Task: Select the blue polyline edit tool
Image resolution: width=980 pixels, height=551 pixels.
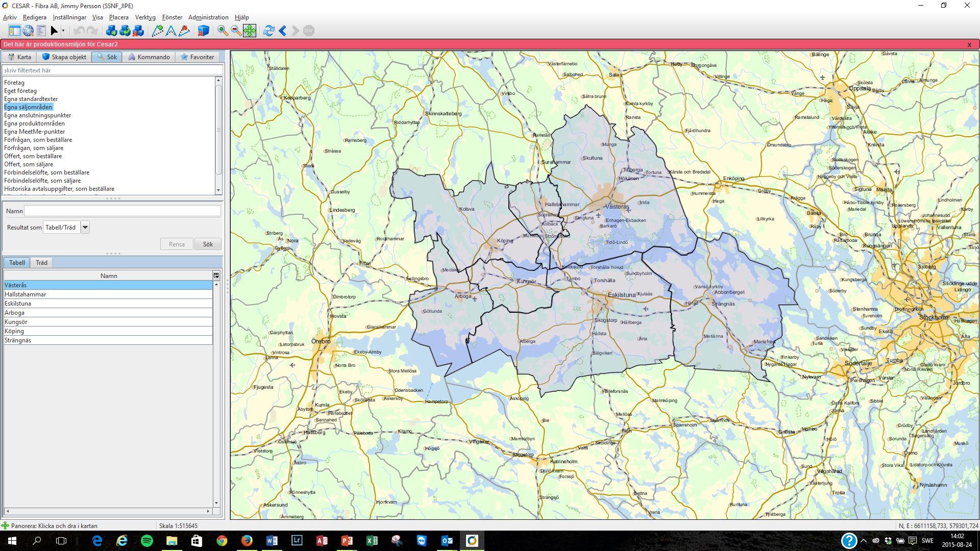Action: [x=171, y=31]
